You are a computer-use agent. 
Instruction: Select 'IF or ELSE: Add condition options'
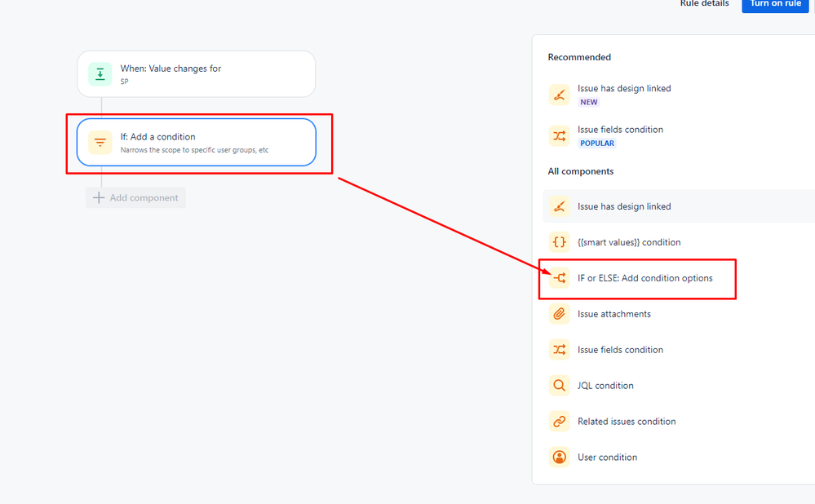(678, 278)
